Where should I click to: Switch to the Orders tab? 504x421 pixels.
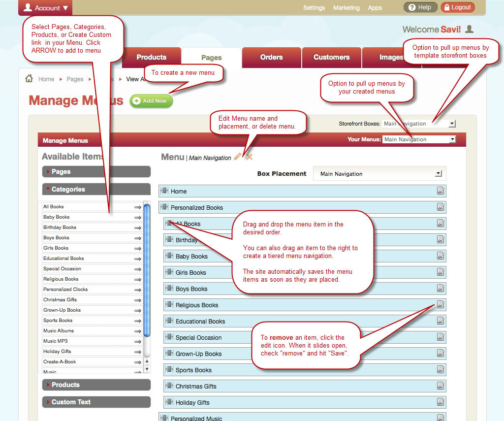(271, 57)
